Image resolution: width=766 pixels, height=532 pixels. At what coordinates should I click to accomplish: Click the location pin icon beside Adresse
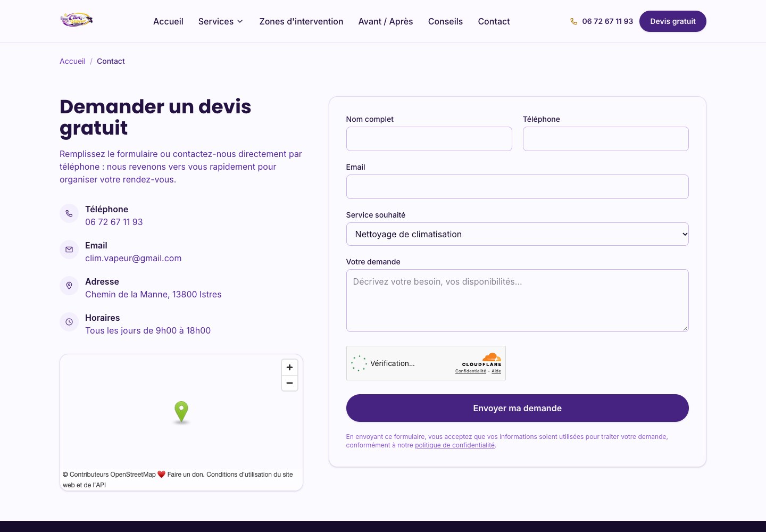pos(69,286)
